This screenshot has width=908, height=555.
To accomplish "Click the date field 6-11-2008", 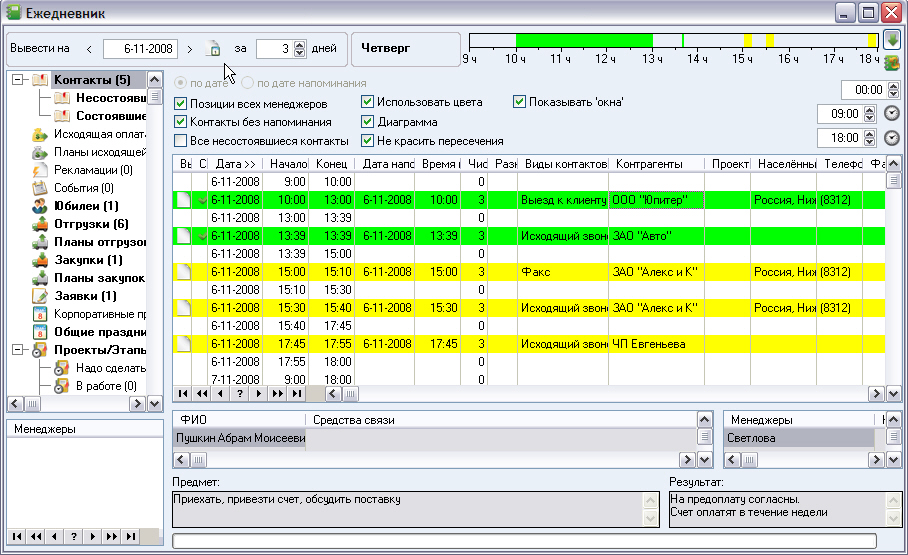I will click(x=140, y=49).
